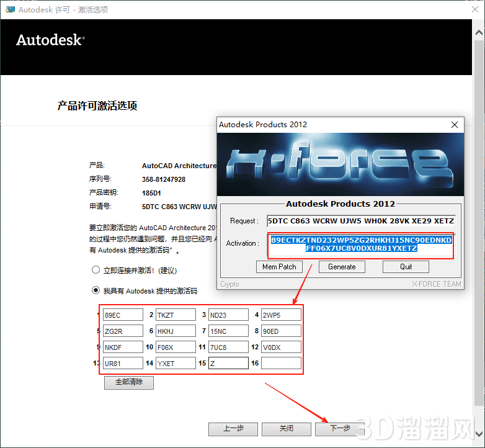
Task: Click the Request field in keygen
Action: (361, 221)
